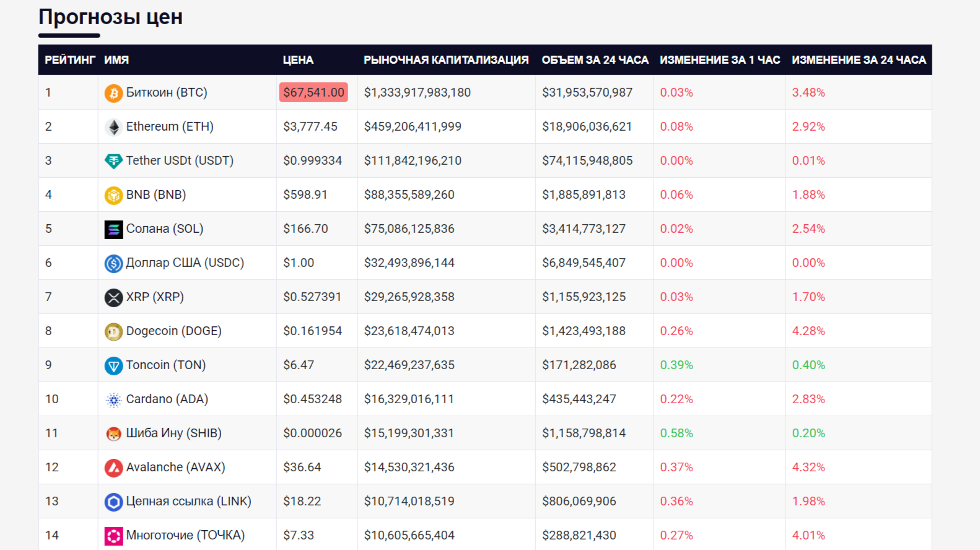Open the Цепная ссылка (LINK) link

coord(189,501)
